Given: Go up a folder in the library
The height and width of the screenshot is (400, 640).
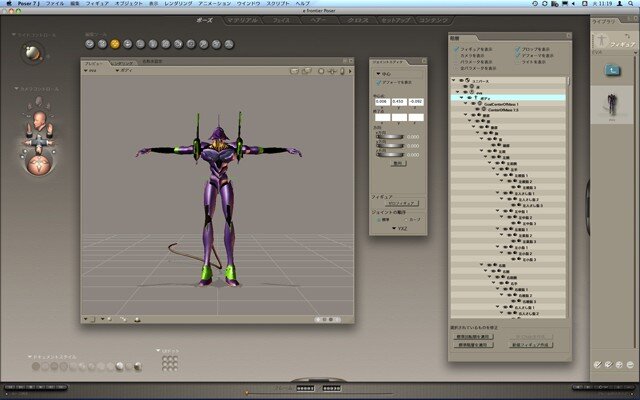Looking at the screenshot, I should pyautogui.click(x=612, y=71).
